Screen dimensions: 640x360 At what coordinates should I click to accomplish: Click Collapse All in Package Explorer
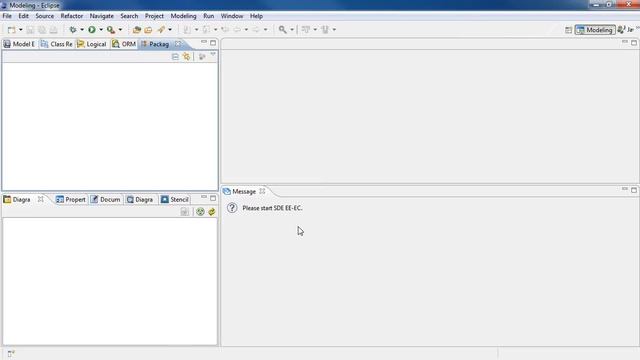tap(175, 57)
